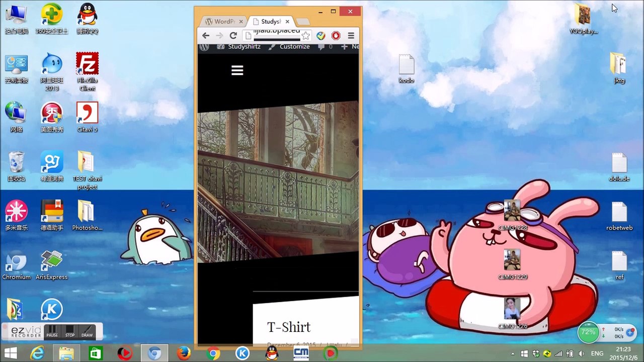
Task: Click the header photo on Studyshirtz page
Action: click(x=278, y=182)
